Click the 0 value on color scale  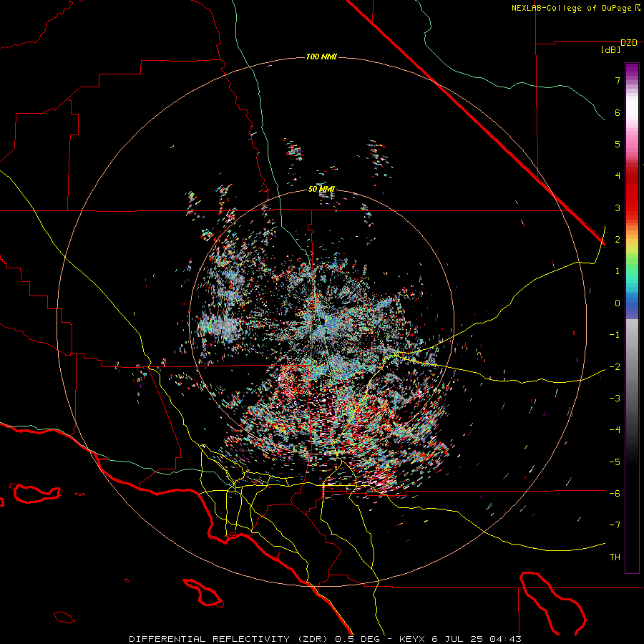pos(618,303)
